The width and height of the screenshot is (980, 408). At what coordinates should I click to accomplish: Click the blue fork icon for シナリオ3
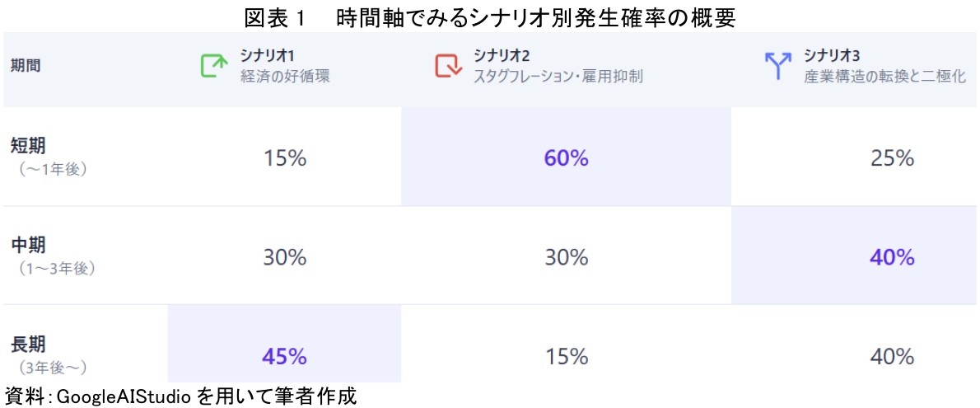[x=777, y=66]
